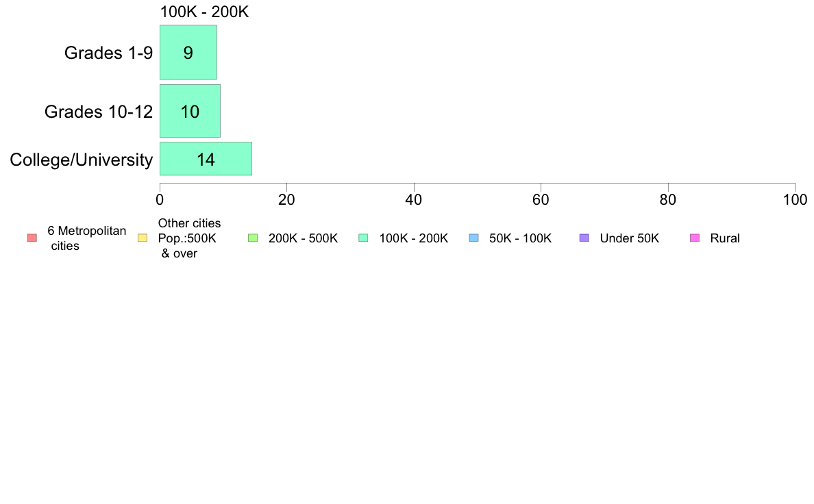Click the purple Under 50K legend swatch
The height and width of the screenshot is (504, 814).
[x=584, y=238]
